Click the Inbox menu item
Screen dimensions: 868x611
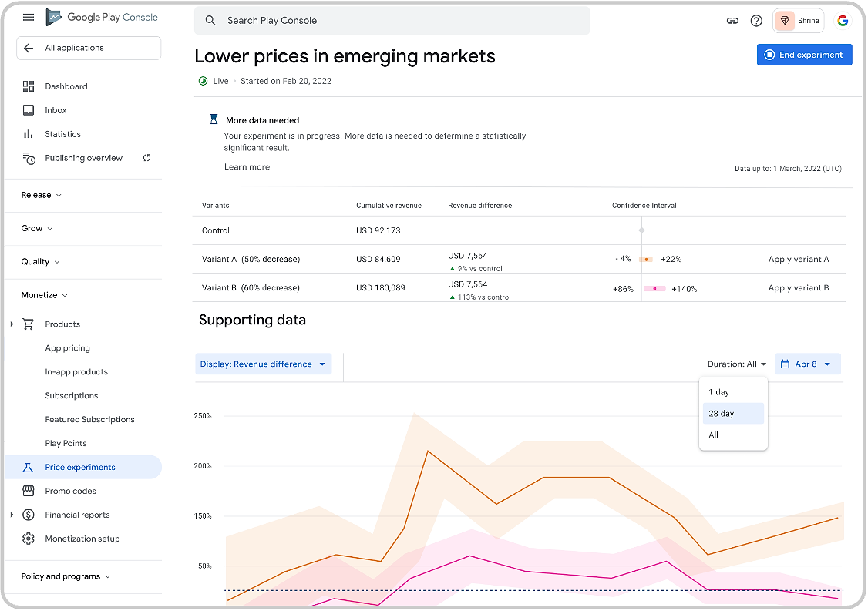coord(56,110)
